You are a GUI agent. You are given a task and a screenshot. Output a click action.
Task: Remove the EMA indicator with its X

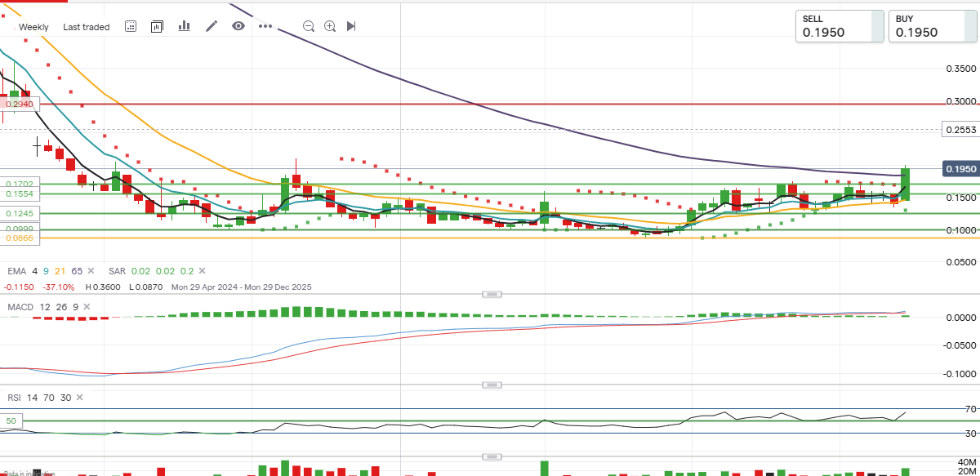90,270
